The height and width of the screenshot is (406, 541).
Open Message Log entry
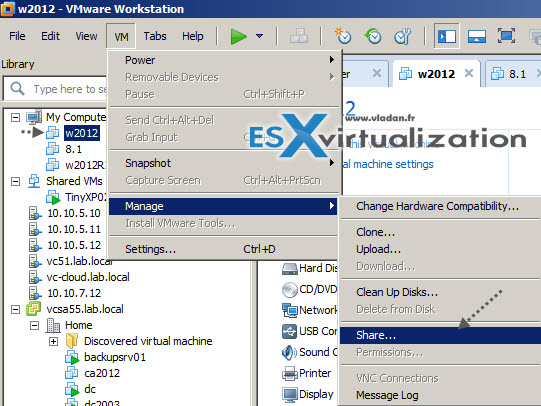pos(440,395)
